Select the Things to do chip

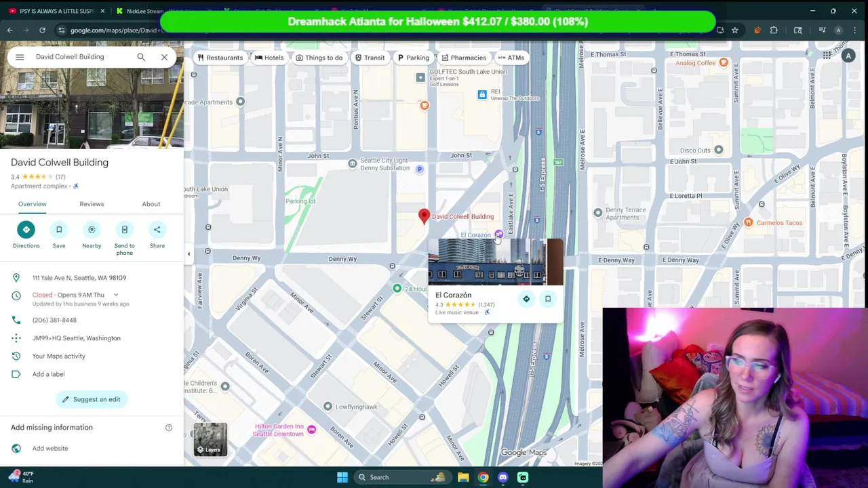coord(319,58)
